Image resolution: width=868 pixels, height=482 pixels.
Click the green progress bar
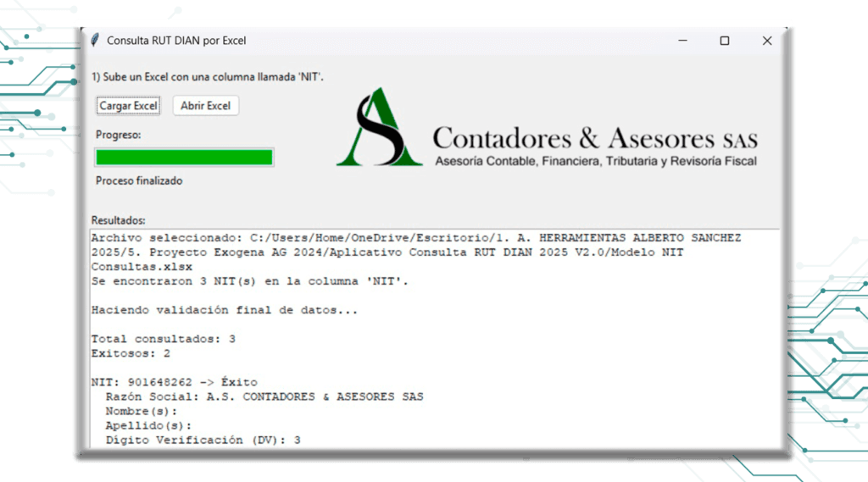(x=184, y=158)
